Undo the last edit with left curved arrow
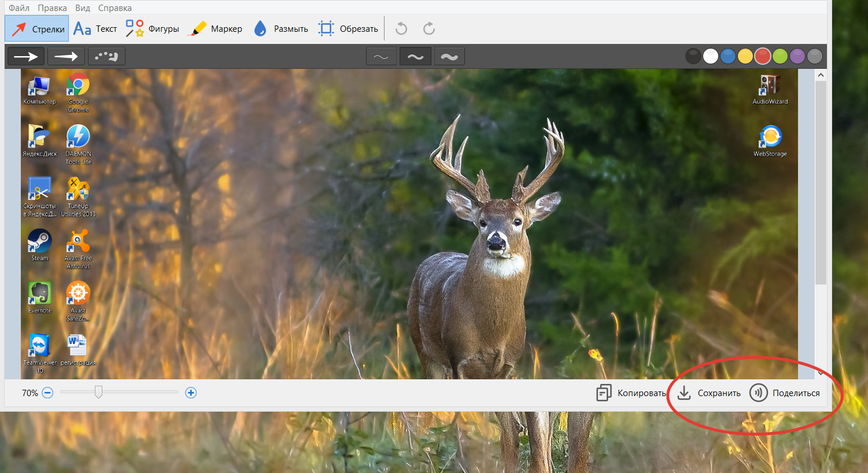The image size is (868, 473). 401,29
